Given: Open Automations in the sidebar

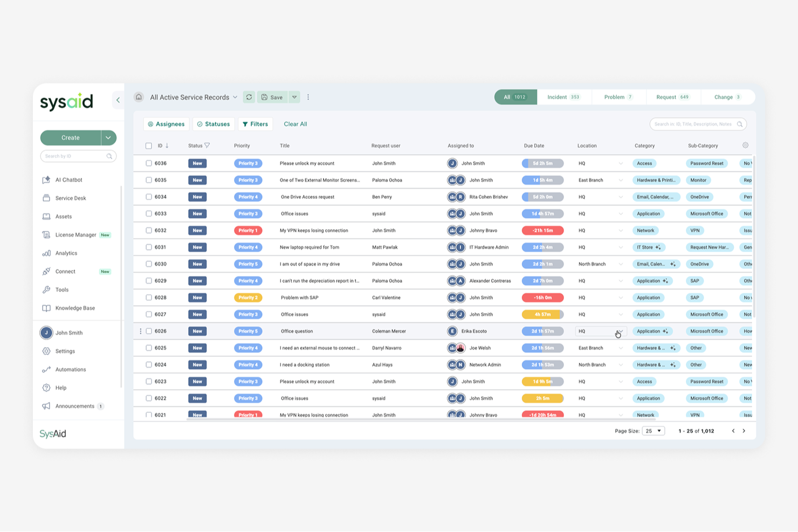Looking at the screenshot, I should pos(70,369).
